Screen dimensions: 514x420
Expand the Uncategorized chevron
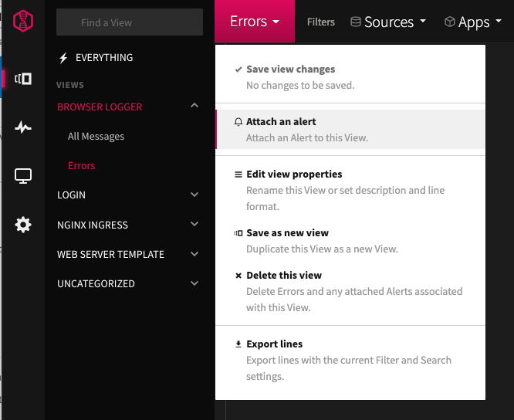tap(194, 283)
